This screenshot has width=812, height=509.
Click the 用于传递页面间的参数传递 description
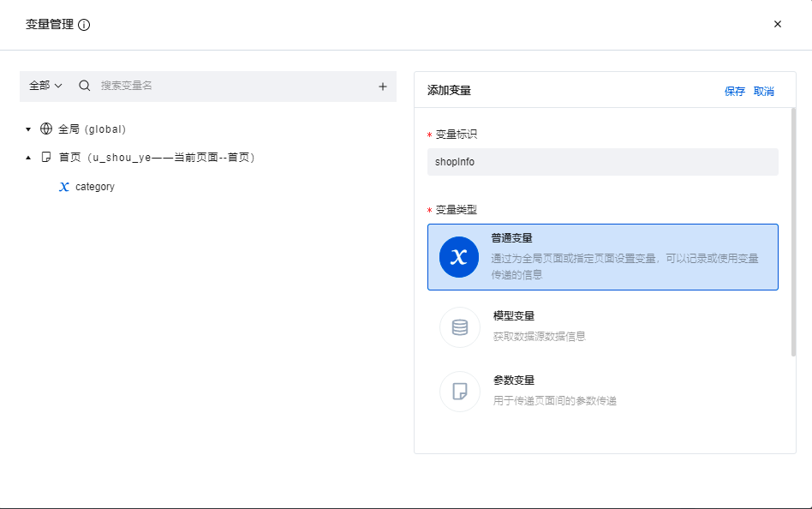pyautogui.click(x=555, y=401)
